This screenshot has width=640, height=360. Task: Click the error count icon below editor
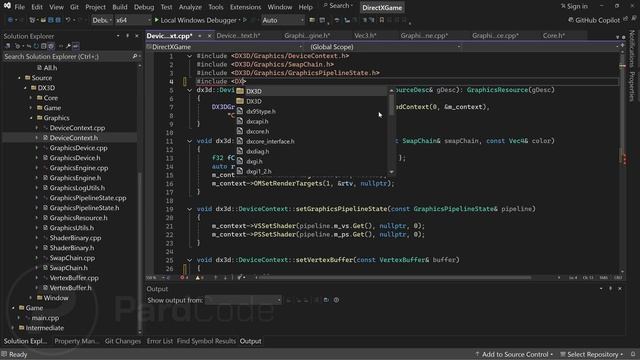click(184, 278)
